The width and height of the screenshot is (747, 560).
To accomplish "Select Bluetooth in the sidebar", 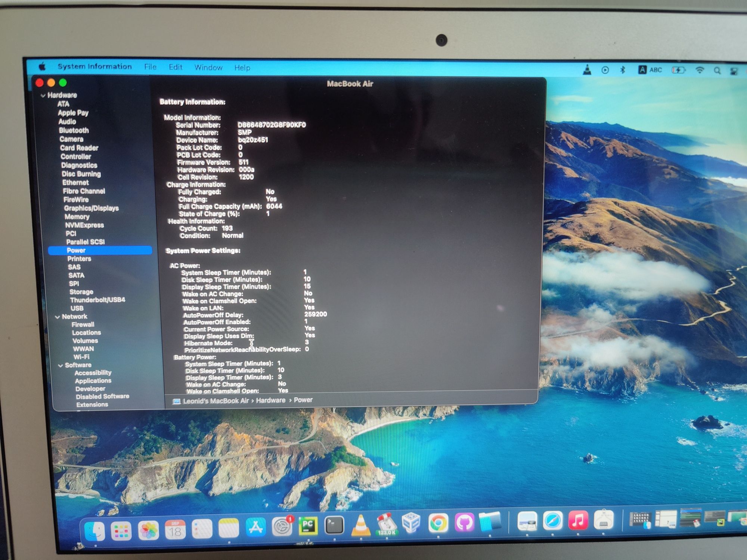I will pyautogui.click(x=74, y=130).
